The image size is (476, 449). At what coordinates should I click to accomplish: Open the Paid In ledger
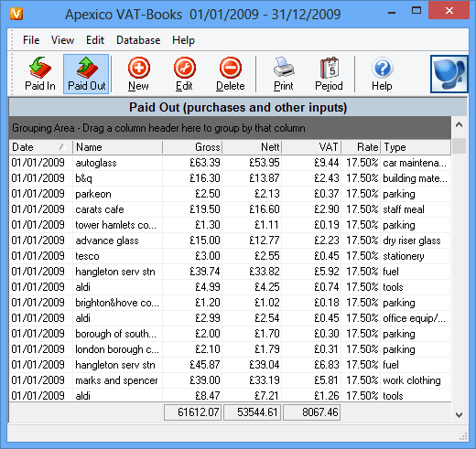tap(40, 74)
